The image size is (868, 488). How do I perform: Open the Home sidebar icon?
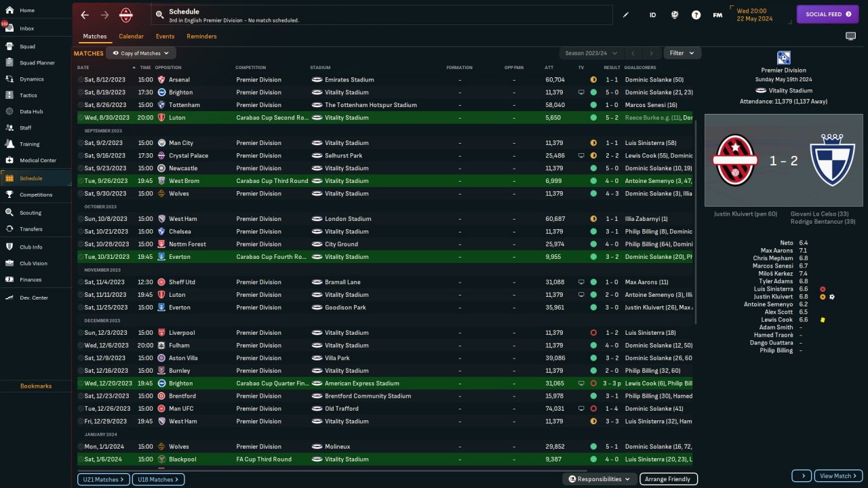pos(9,10)
